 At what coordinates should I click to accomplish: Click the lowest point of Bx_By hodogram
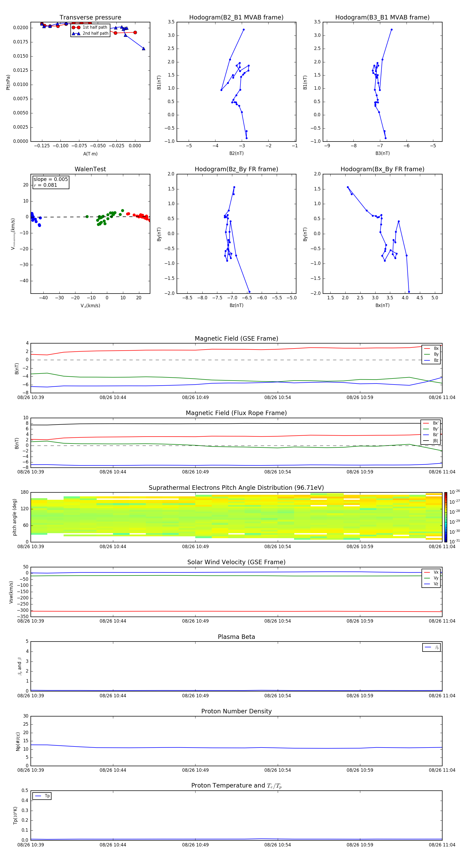[x=409, y=292]
